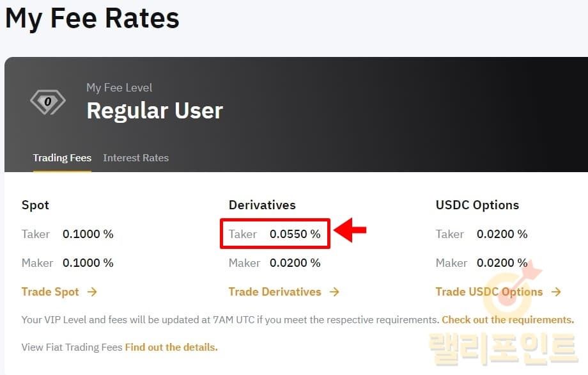
Task: Open the Trade Spot link
Action: 50,292
